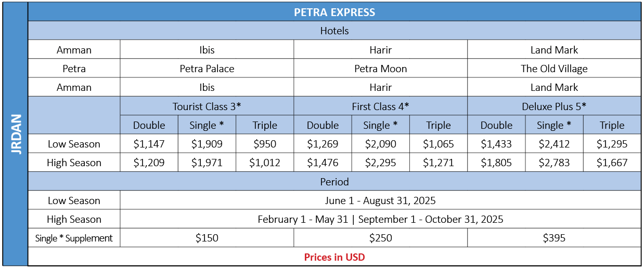Select the Tourist Class 3* header
Viewport: 644px width, 269px height.
(x=207, y=106)
